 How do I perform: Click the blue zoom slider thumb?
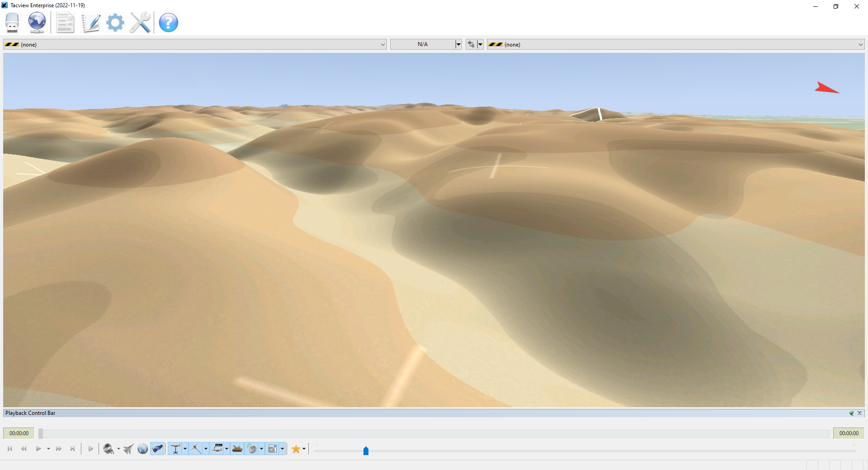(x=366, y=451)
